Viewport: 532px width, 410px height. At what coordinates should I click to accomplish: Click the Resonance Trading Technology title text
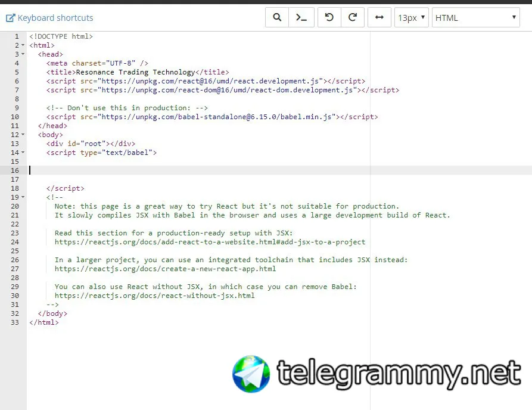pos(135,72)
